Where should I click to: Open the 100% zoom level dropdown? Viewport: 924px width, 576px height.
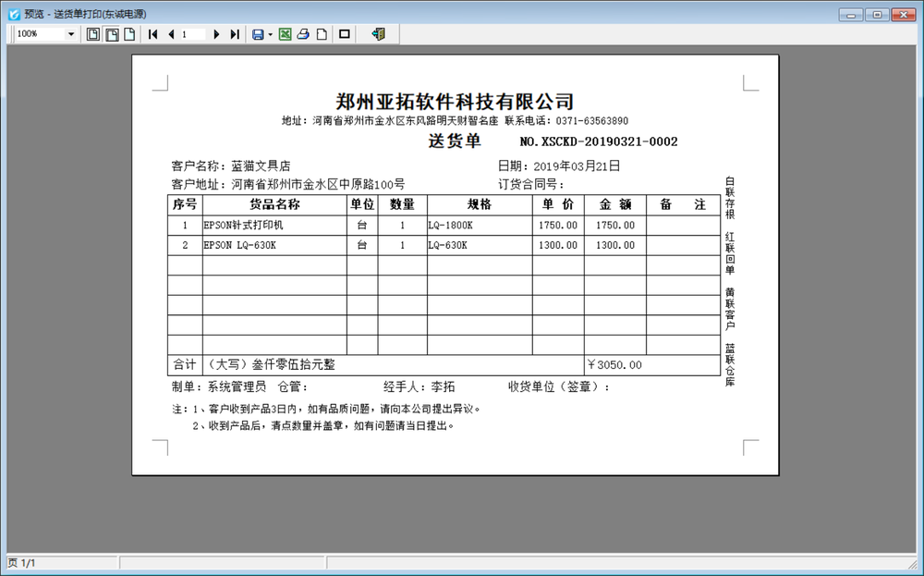coord(71,34)
